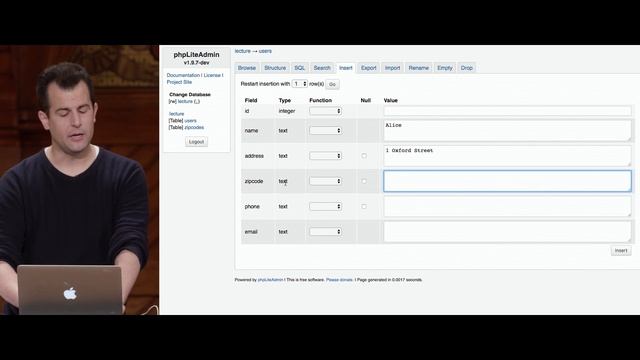Click the name value field containing Alice
This screenshot has width=640, height=360.
click(x=507, y=131)
